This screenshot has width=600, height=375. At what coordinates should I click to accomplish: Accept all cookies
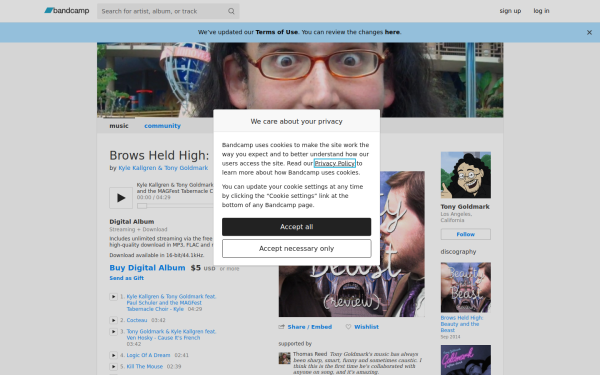(297, 227)
